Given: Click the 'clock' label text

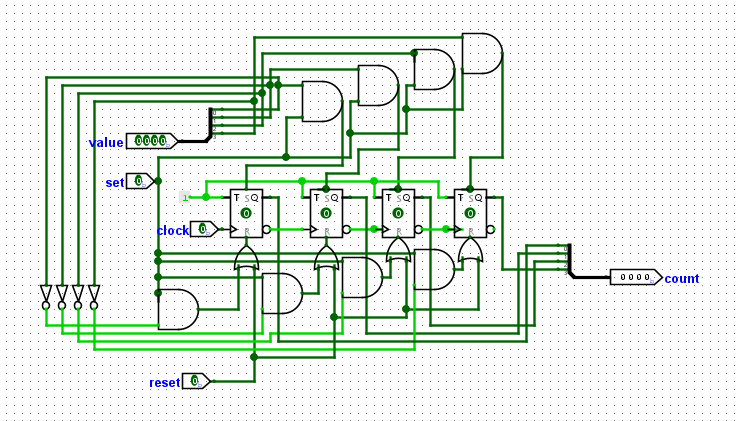Looking at the screenshot, I should click(173, 230).
